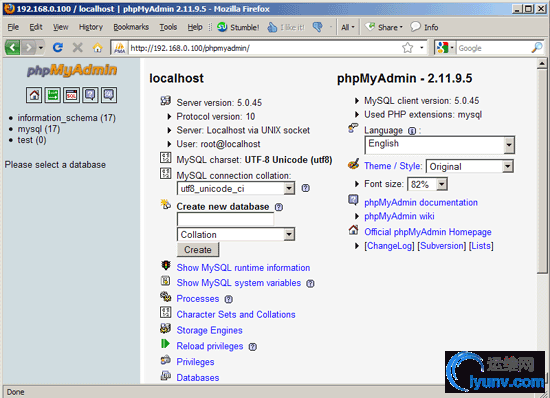
Task: Click the green Log out icon in sidebar
Action: pyautogui.click(x=53, y=95)
